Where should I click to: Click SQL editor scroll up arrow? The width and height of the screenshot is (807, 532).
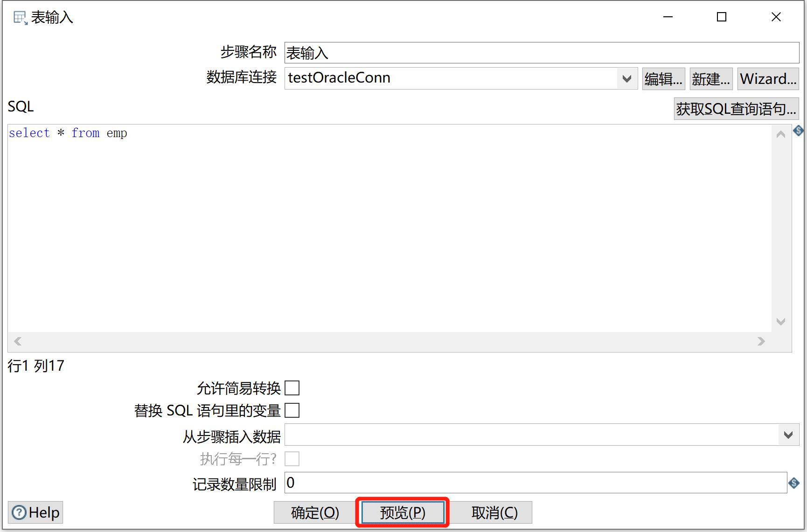781,135
